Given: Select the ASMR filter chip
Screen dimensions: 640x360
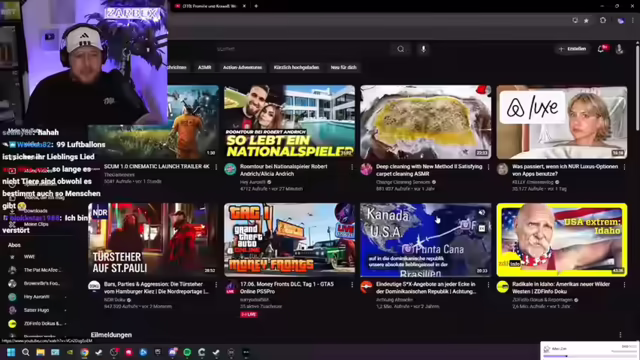Looking at the screenshot, I should coord(204,67).
